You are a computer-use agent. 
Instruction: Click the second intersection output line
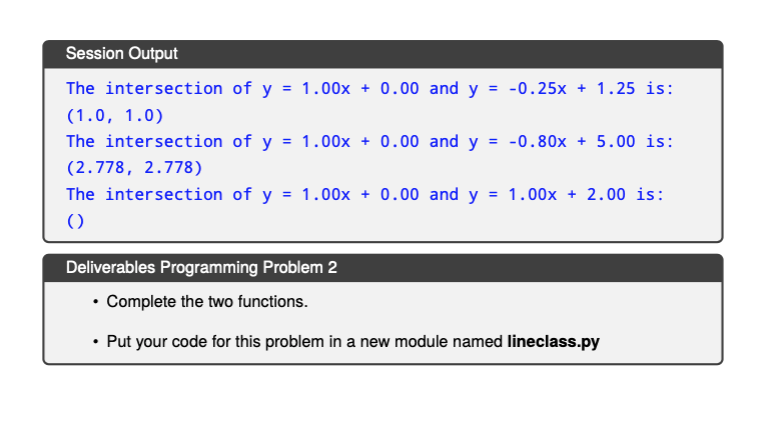pos(370,142)
